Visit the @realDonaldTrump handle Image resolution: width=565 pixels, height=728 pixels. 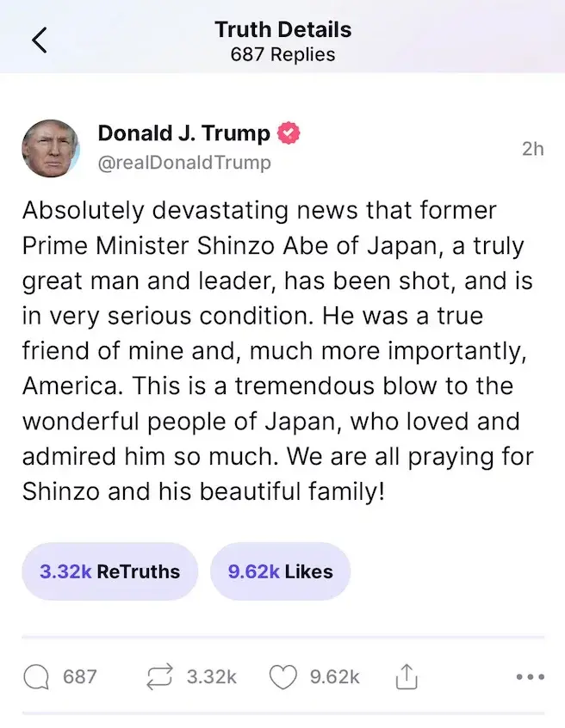coord(184,163)
